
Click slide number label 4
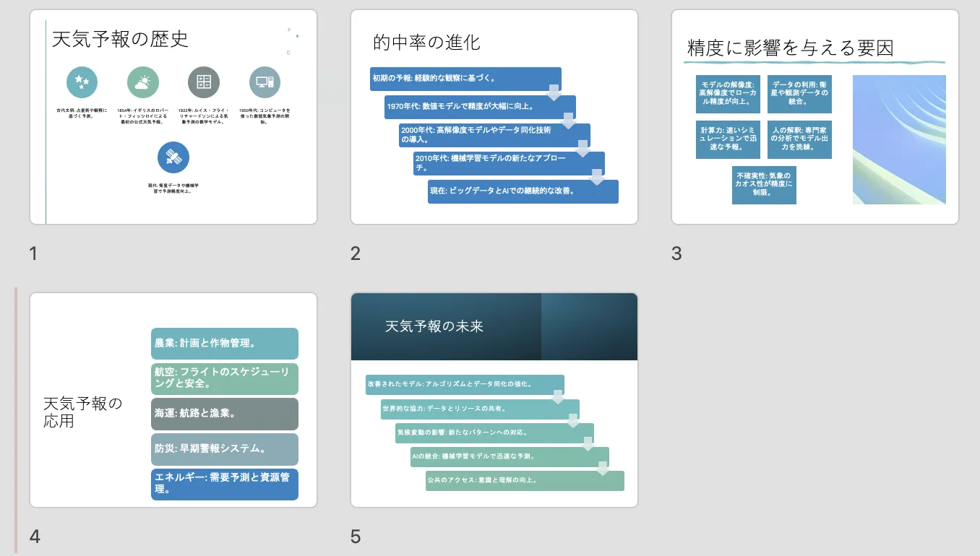click(35, 537)
